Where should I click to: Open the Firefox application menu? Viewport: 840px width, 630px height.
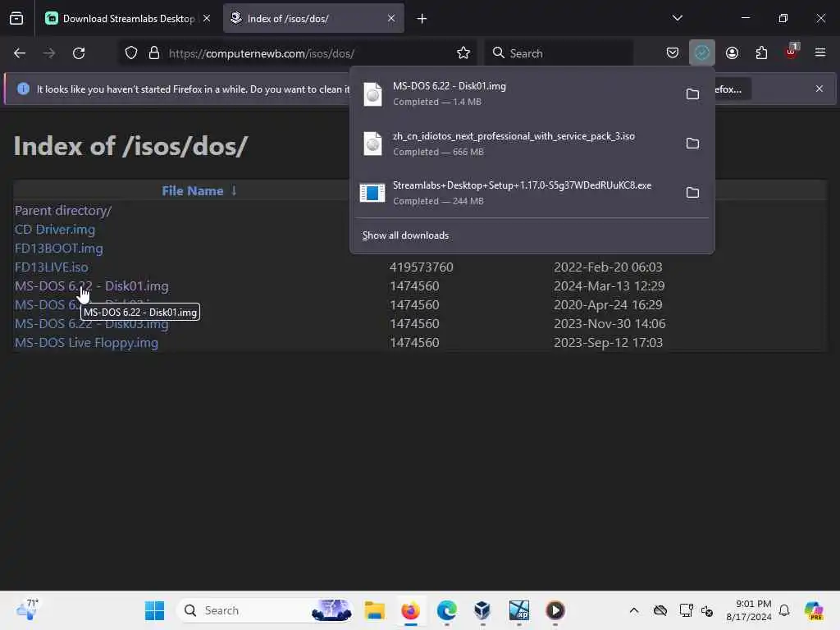point(820,53)
